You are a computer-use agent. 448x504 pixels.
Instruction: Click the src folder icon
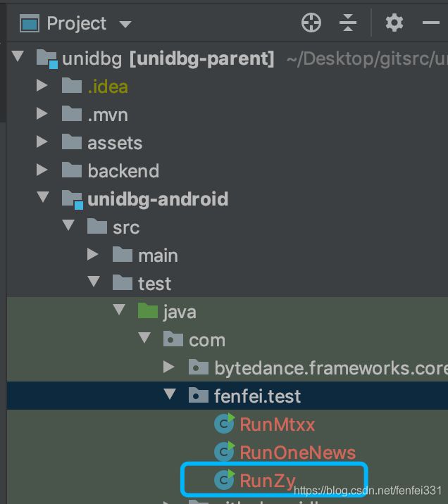tap(97, 226)
